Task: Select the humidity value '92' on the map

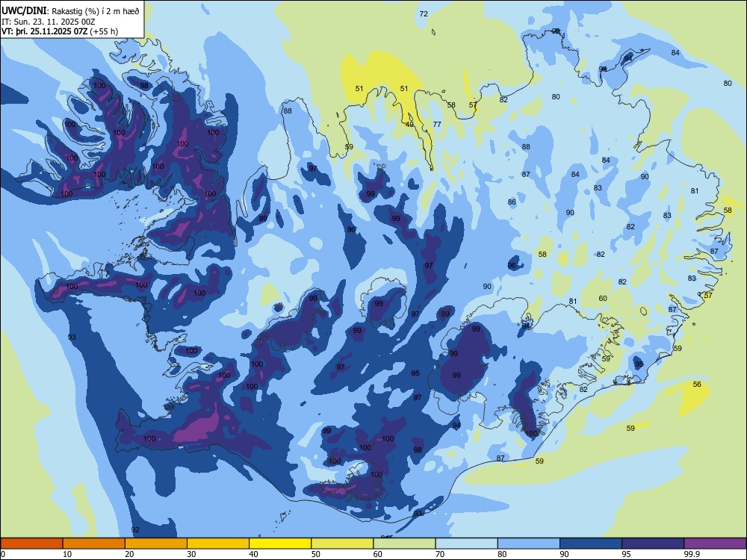Action: pos(135,529)
